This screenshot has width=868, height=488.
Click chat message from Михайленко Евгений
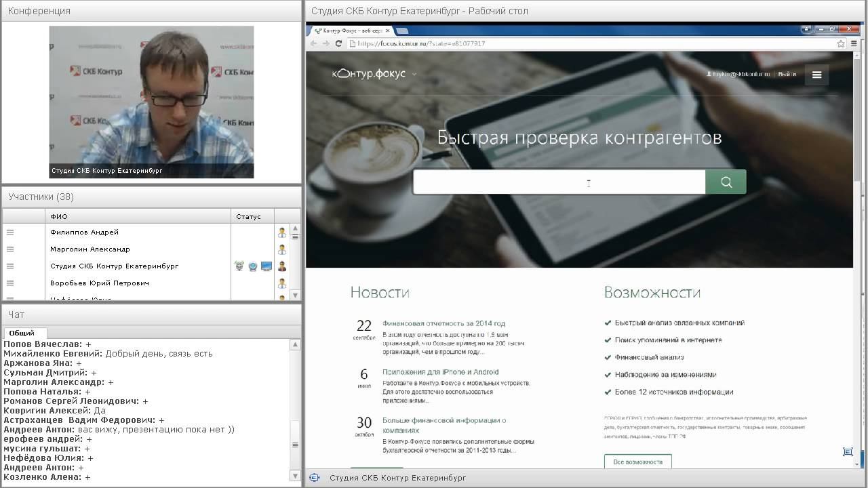tap(108, 354)
